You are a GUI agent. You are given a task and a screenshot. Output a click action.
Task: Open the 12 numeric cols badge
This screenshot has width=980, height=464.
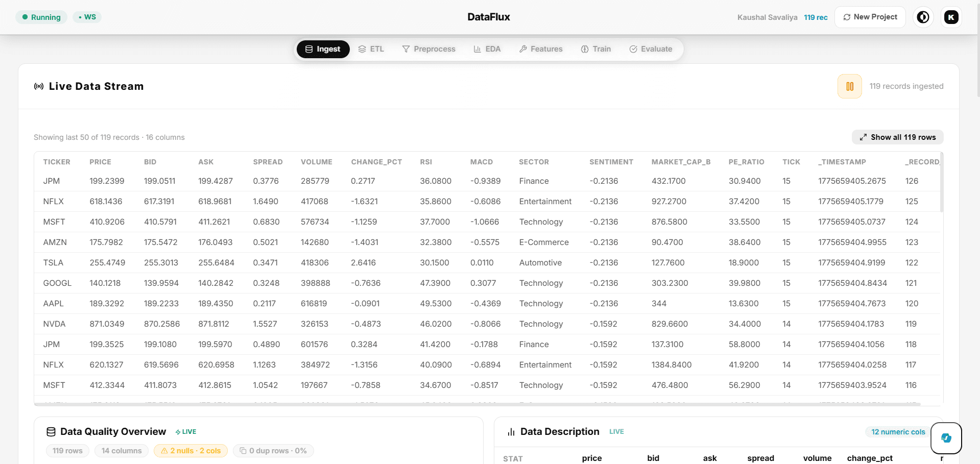click(x=897, y=431)
